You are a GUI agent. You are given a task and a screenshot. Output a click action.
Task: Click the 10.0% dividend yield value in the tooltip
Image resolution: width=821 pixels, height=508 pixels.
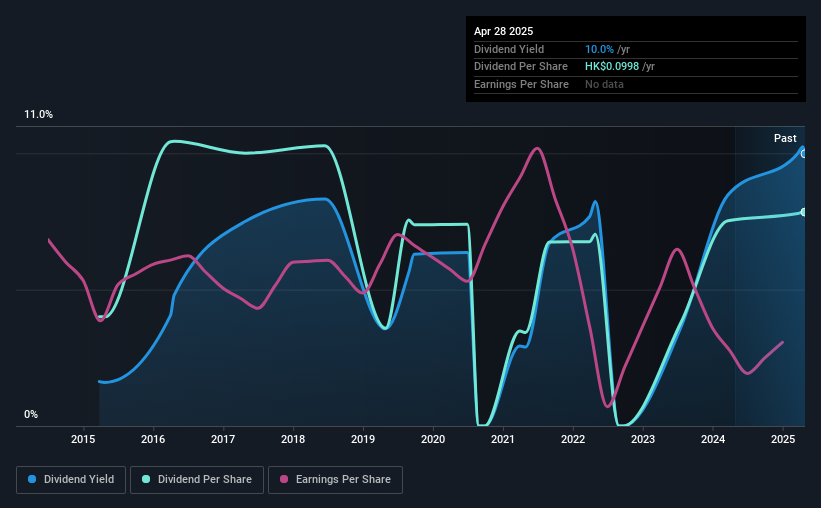pyautogui.click(x=599, y=49)
